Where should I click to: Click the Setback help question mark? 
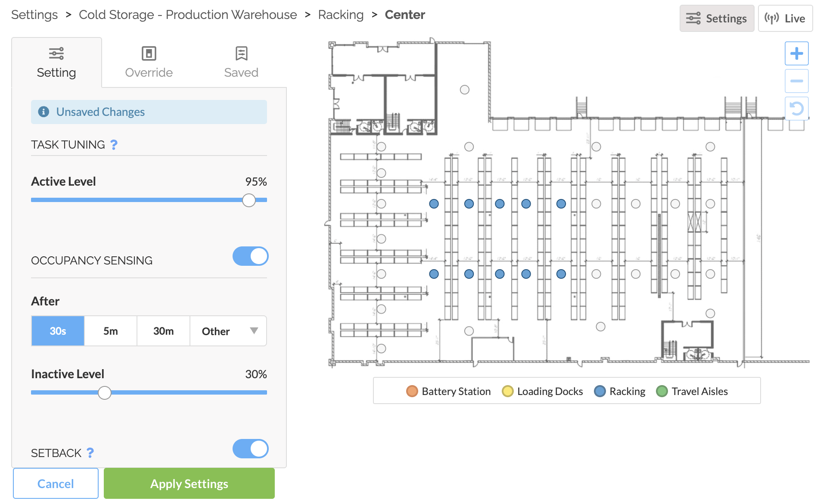90,453
